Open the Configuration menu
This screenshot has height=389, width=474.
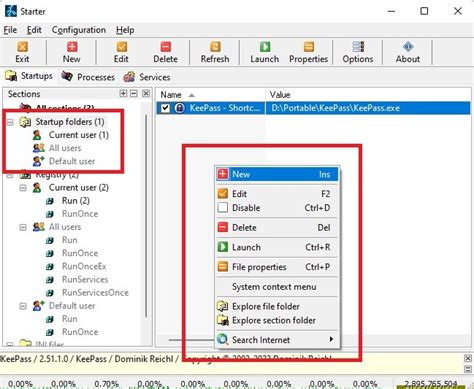click(x=79, y=30)
